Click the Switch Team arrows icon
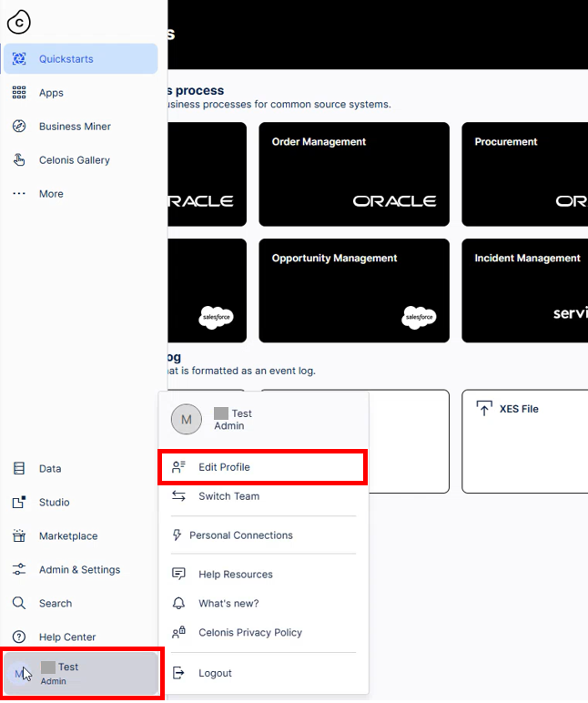The image size is (588, 703). pos(178,496)
